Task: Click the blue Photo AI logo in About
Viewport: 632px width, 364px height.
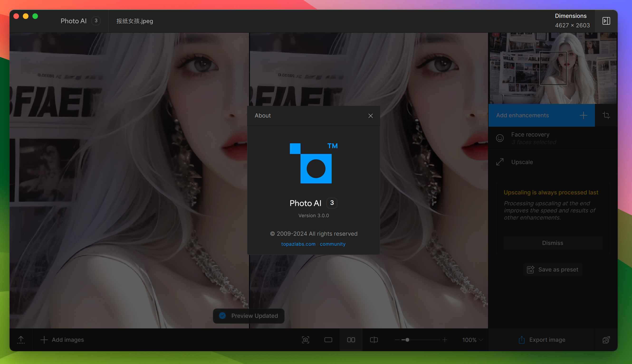Action: pyautogui.click(x=313, y=163)
